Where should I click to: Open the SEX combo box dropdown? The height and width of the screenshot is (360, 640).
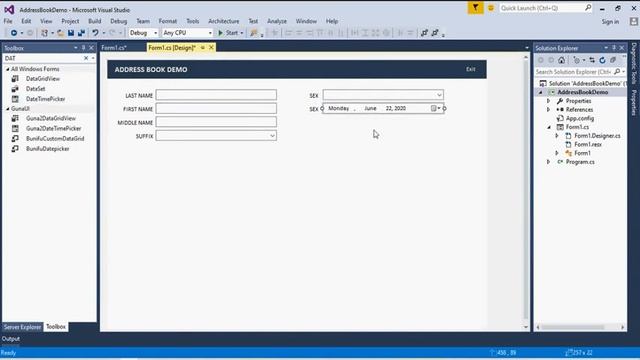pyautogui.click(x=439, y=95)
